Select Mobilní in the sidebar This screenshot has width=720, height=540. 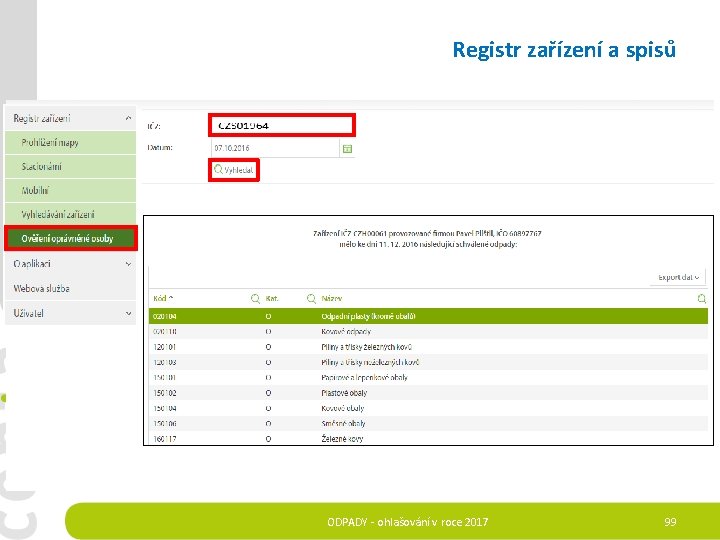(71, 191)
